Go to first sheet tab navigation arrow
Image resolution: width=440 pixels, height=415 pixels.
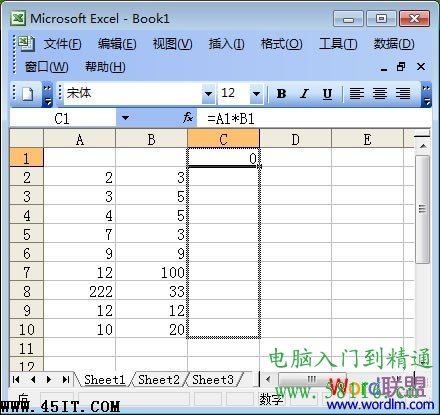[16, 379]
